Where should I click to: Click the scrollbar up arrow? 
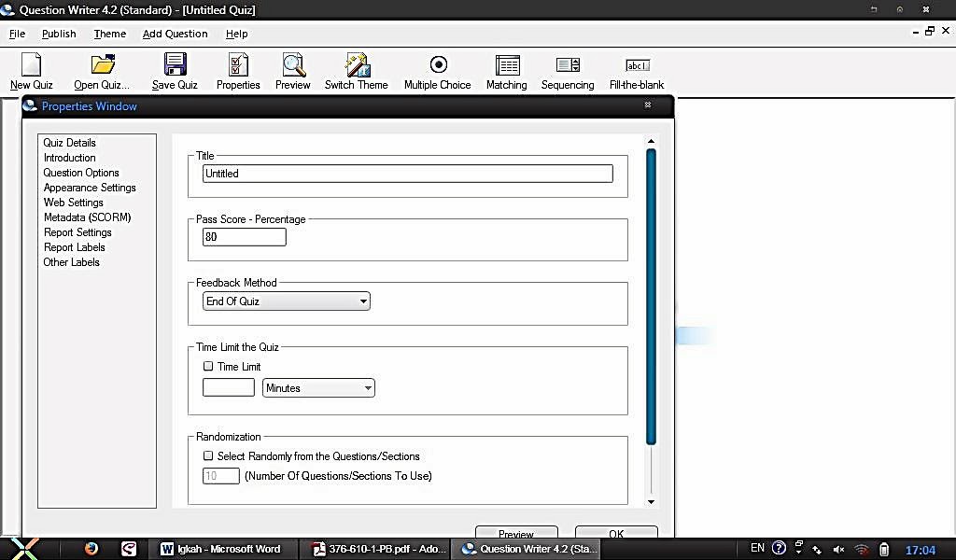(651, 141)
